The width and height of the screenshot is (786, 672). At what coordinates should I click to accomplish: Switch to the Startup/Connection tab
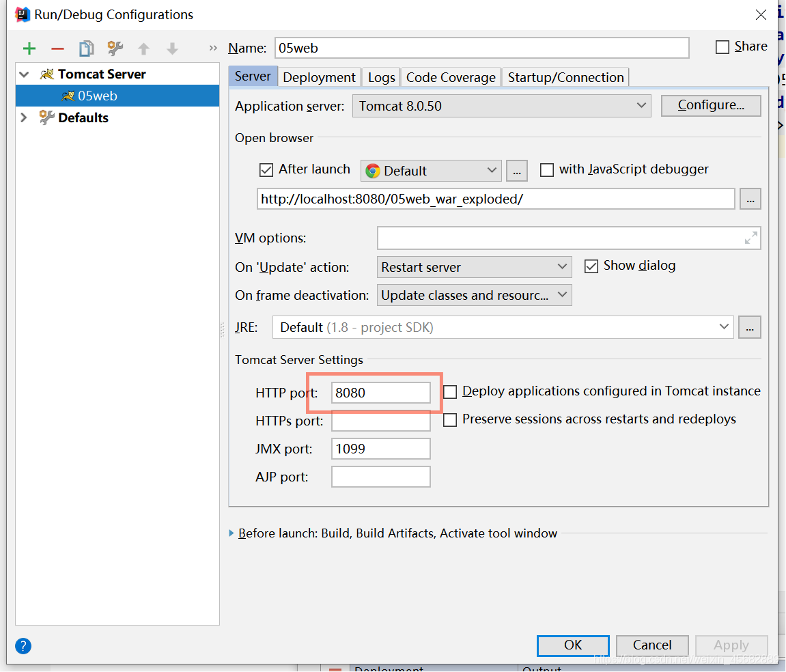coord(565,78)
